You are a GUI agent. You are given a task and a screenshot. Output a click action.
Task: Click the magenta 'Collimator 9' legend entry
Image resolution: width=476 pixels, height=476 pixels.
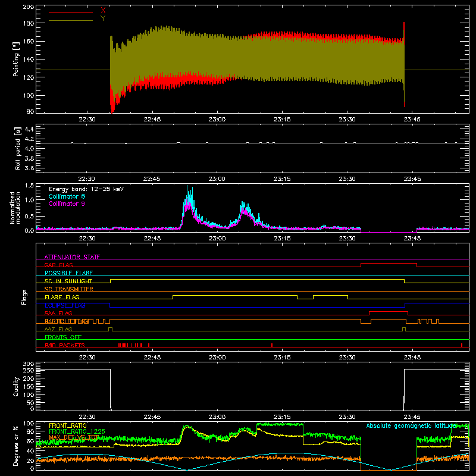(x=67, y=203)
